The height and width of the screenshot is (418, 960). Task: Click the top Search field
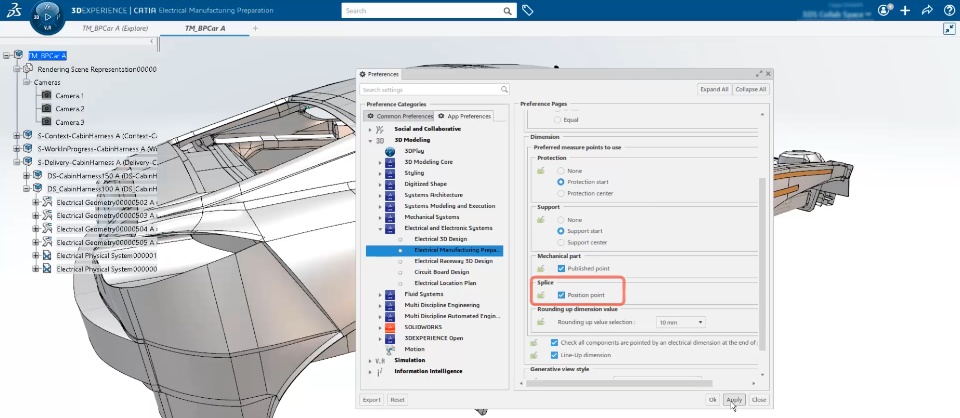click(428, 10)
